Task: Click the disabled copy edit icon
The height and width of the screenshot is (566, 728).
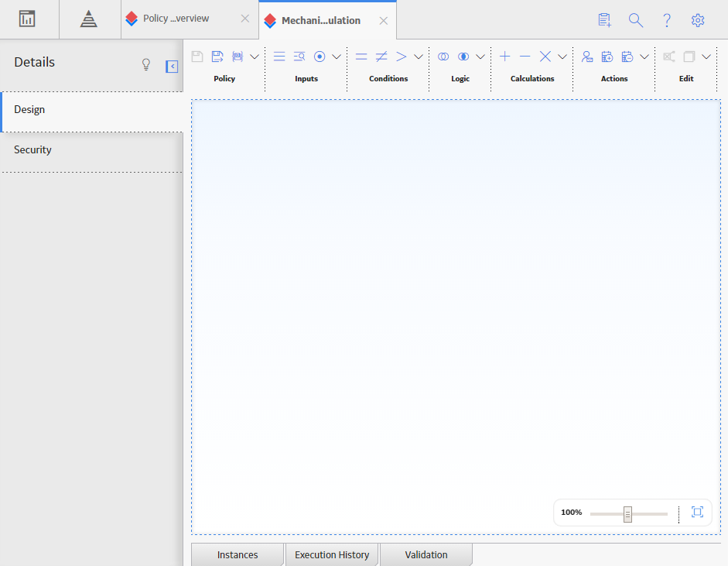Action: point(689,57)
